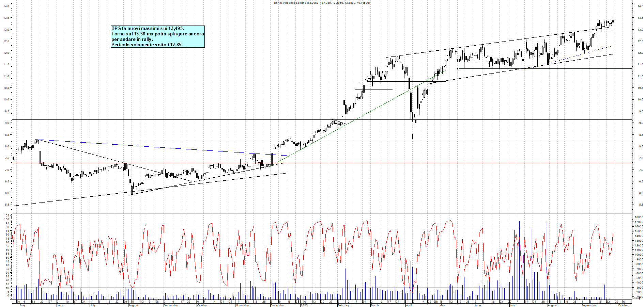Click the 15000 volume axis label
644x307 pixels.
[x=639, y=231]
